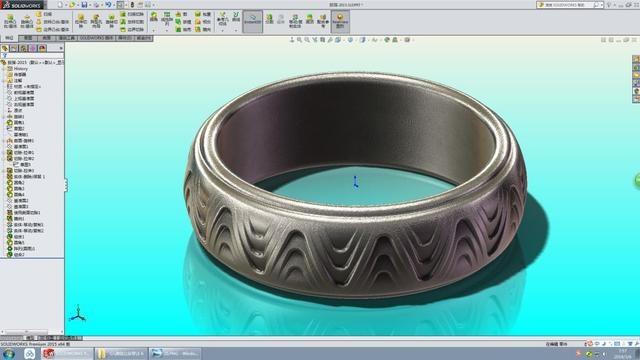Click the Open document icon

tap(72, 5)
